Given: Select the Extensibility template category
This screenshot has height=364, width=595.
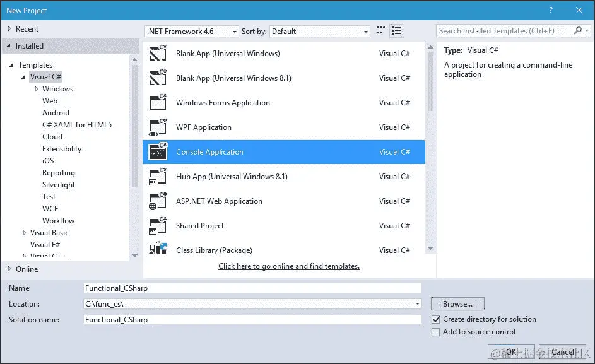Looking at the screenshot, I should click(x=62, y=149).
